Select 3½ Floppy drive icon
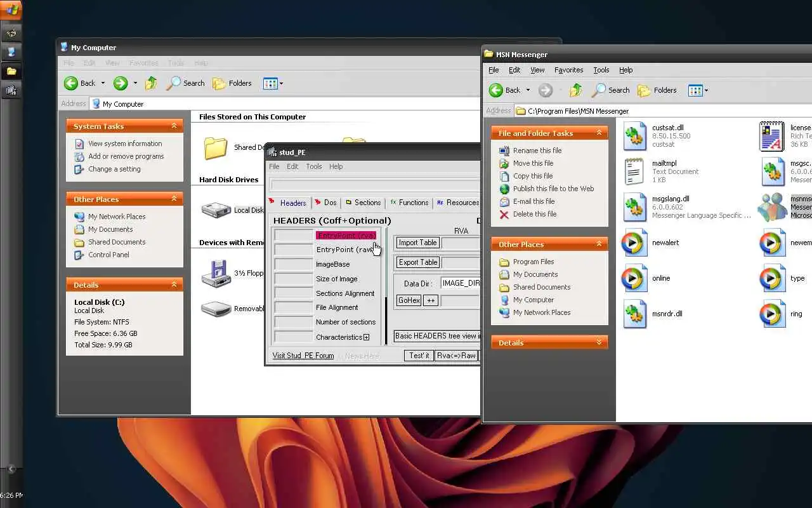The width and height of the screenshot is (812, 508). (216, 274)
